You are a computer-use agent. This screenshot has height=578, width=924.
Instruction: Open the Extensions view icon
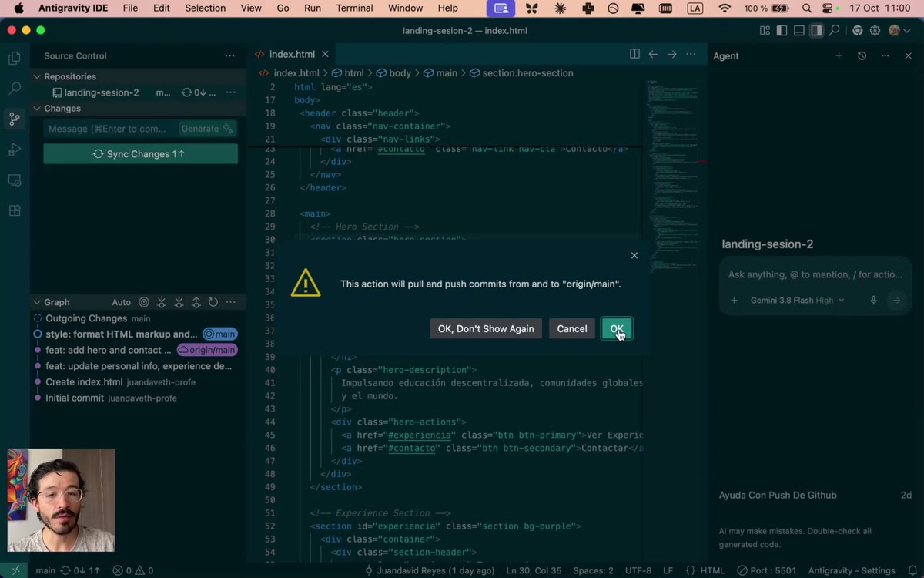point(14,210)
